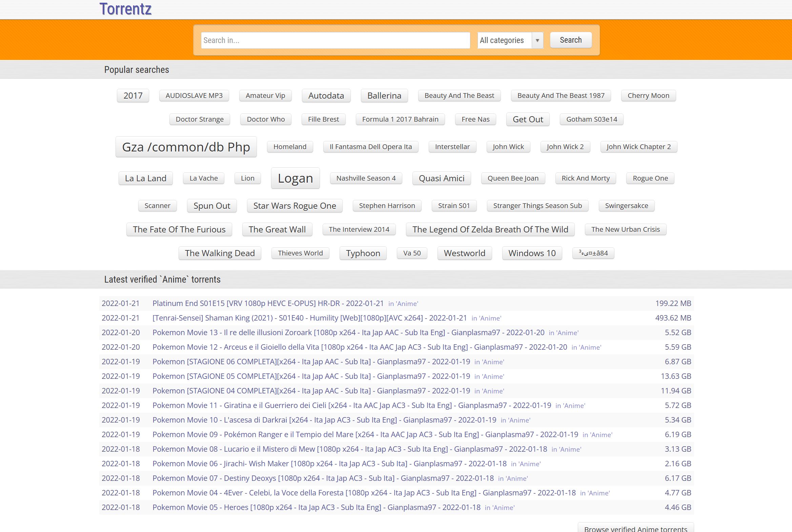Click the 'Gza /common/db Php' search tag
This screenshot has width=792, height=532.
(186, 147)
